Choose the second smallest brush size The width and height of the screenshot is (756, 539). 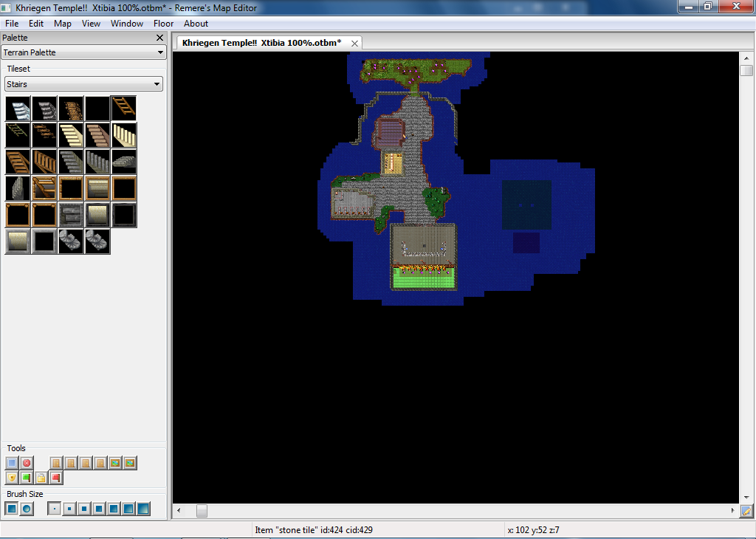tap(69, 509)
